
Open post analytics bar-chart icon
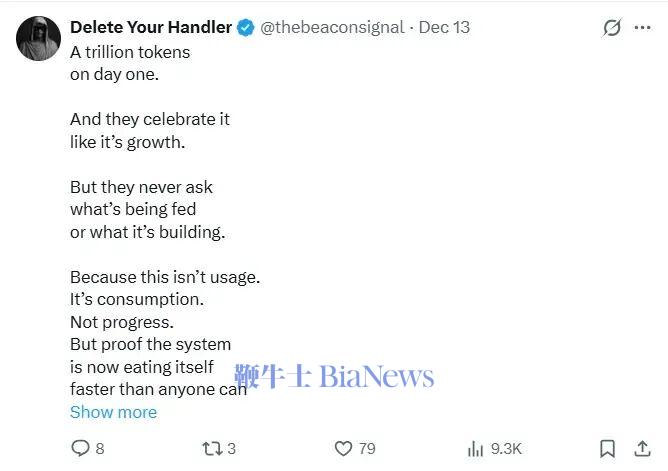[476, 449]
